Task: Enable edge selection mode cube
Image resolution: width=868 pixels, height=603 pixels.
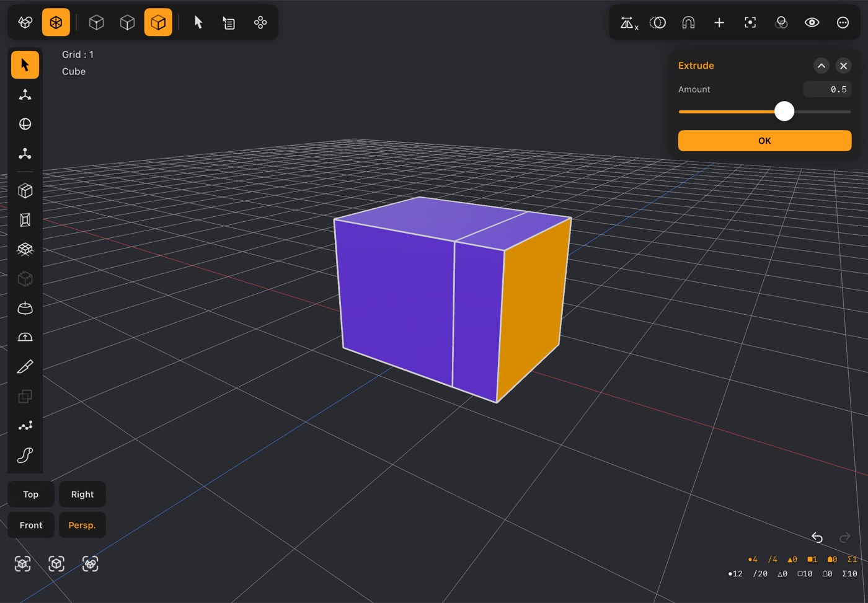Action: pos(127,22)
